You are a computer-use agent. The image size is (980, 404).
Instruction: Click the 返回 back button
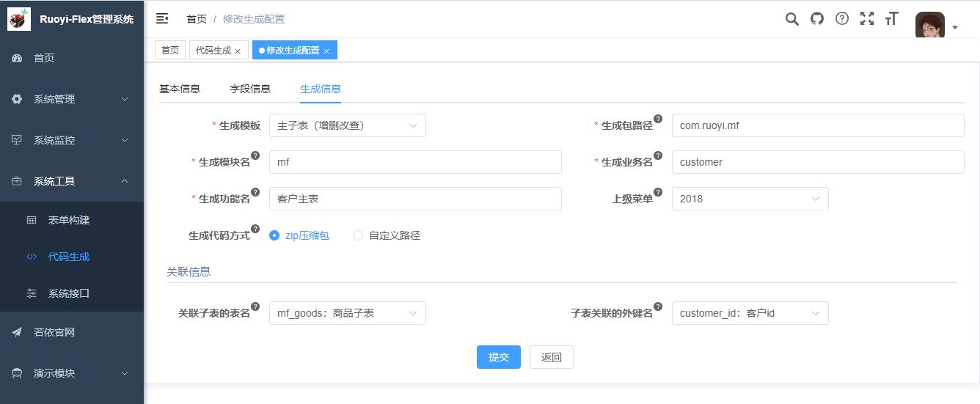(552, 357)
